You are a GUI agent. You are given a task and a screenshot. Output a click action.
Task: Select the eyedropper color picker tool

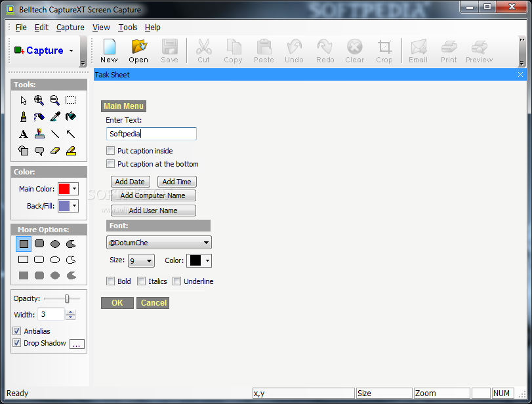click(x=55, y=117)
